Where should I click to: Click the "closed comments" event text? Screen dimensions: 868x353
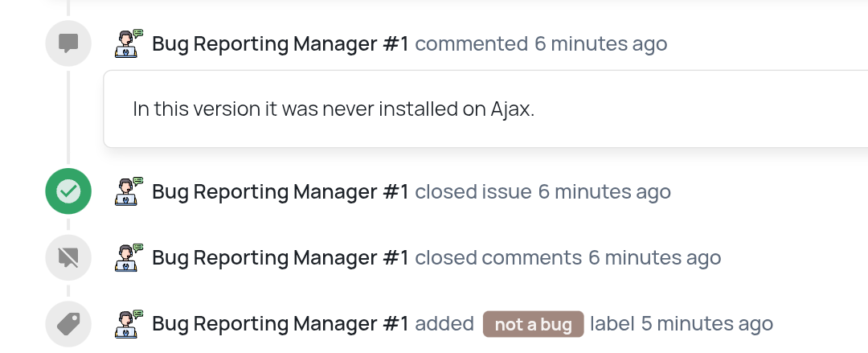click(498, 258)
